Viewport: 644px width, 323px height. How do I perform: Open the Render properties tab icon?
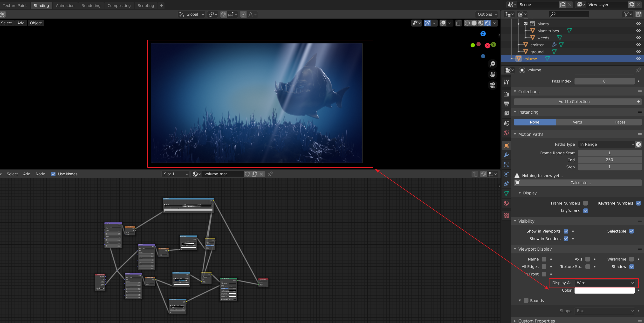[x=506, y=94]
